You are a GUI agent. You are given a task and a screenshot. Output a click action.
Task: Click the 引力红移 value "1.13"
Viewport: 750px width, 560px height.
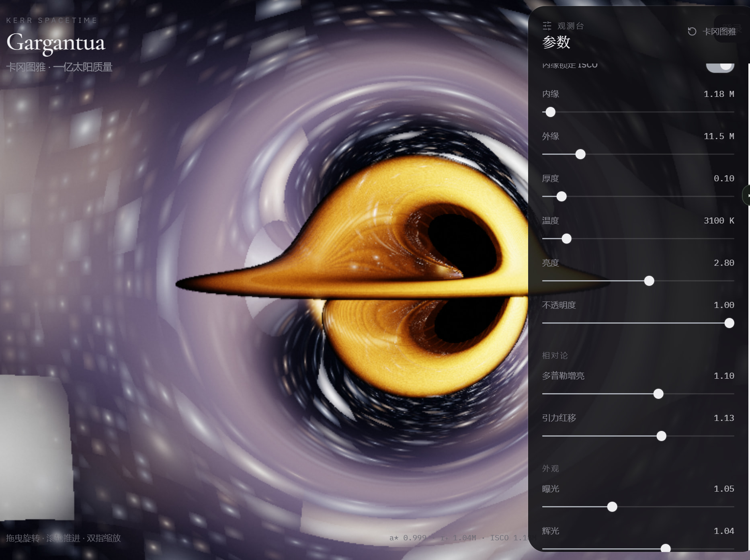tap(724, 418)
